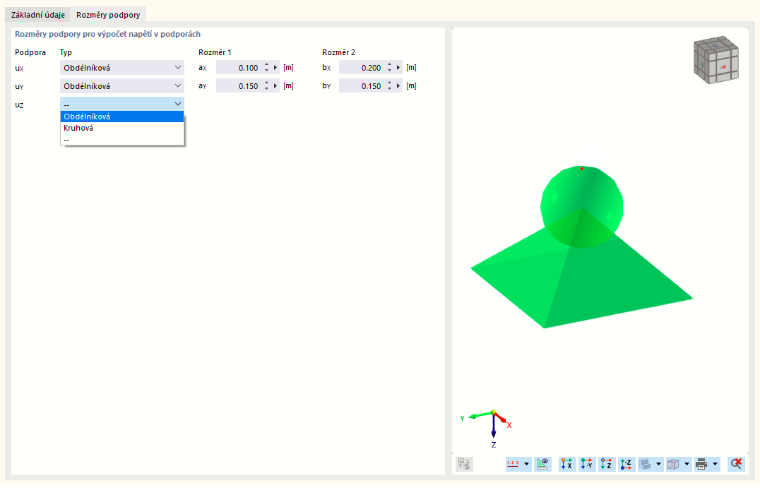
Task: Open the print options dropdown arrow
Action: pos(715,464)
